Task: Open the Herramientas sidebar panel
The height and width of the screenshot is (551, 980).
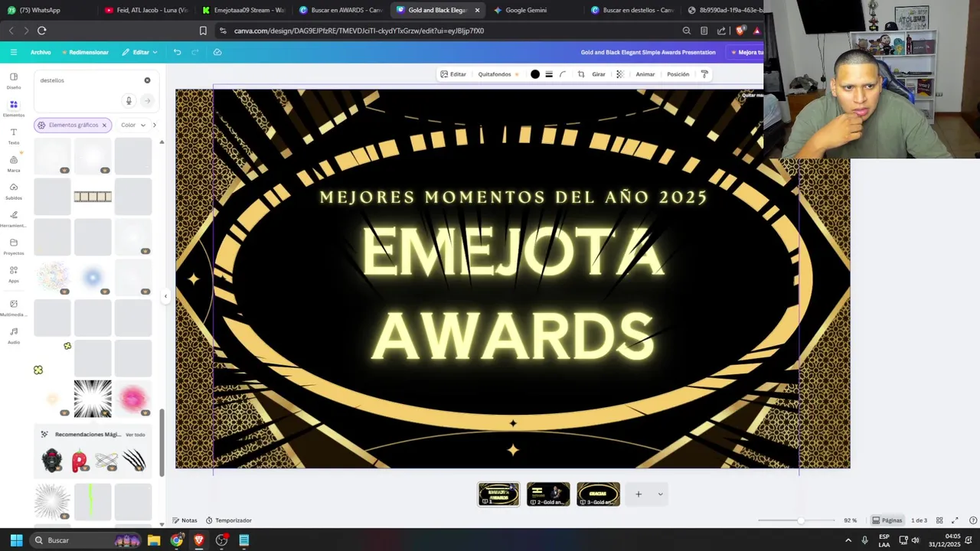Action: [14, 219]
